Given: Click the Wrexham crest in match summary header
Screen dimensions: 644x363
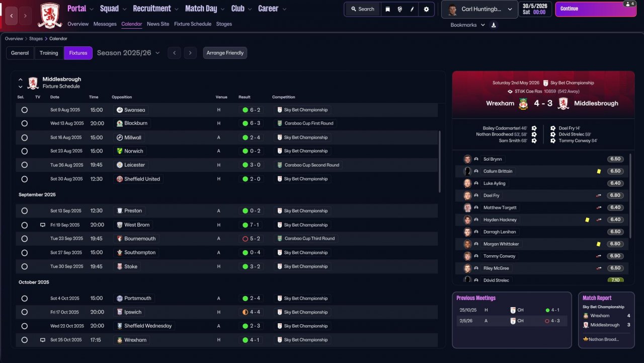Looking at the screenshot, I should pyautogui.click(x=523, y=103).
